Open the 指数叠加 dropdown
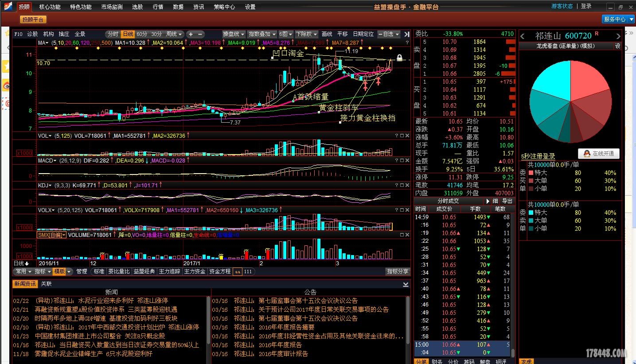This screenshot has width=636, height=364. (262, 34)
